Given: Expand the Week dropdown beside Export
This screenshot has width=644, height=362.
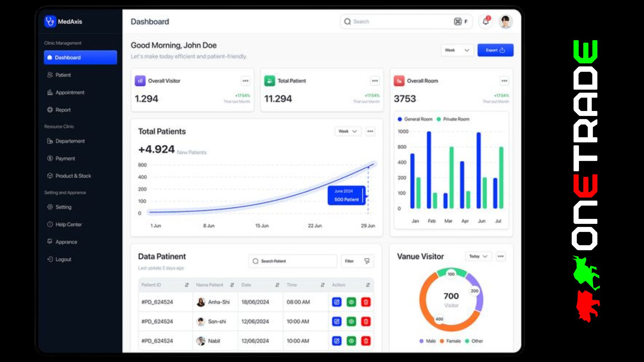Looking at the screenshot, I should click(x=457, y=50).
